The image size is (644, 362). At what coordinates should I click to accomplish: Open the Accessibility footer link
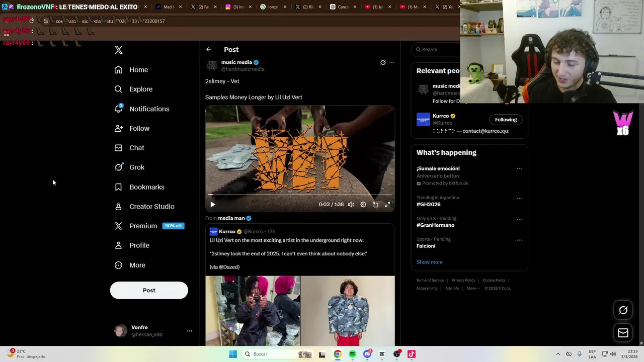[427, 289]
